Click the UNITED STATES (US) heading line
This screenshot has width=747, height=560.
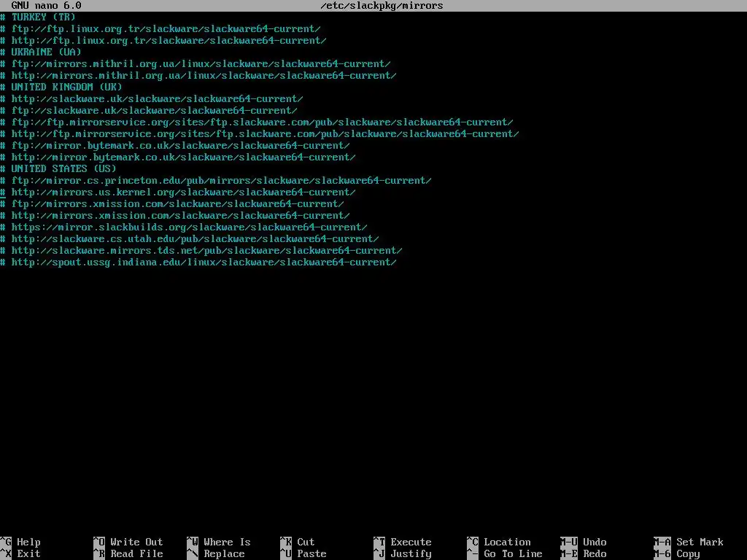pos(58,168)
